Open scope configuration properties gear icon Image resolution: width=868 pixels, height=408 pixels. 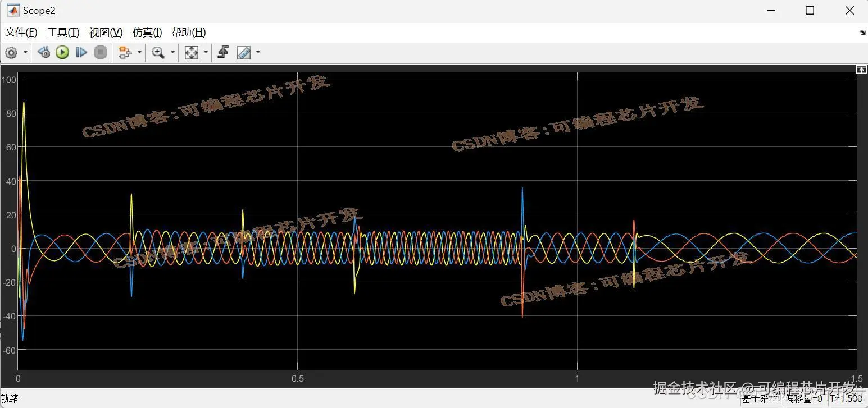click(11, 53)
